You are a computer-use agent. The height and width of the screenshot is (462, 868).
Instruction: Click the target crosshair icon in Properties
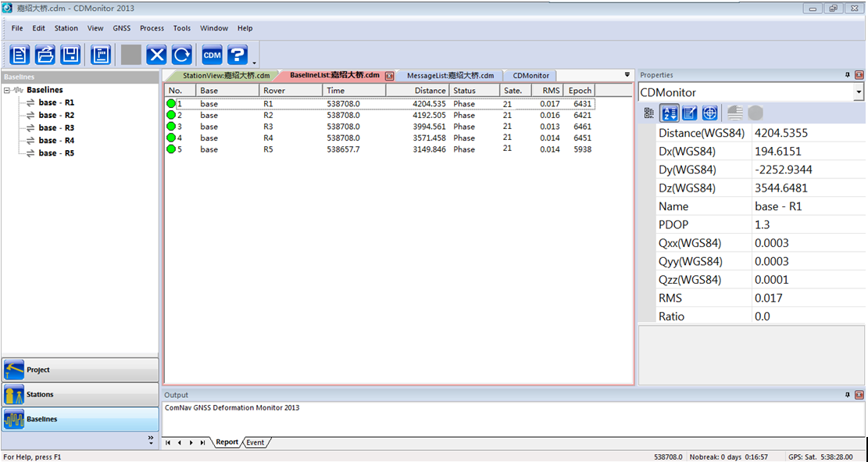point(709,113)
